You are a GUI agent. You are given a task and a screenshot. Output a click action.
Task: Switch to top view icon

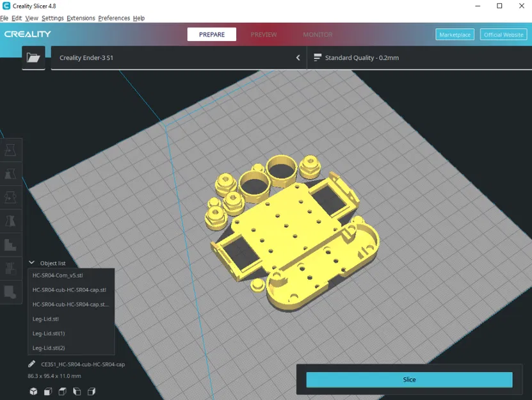pos(62,391)
